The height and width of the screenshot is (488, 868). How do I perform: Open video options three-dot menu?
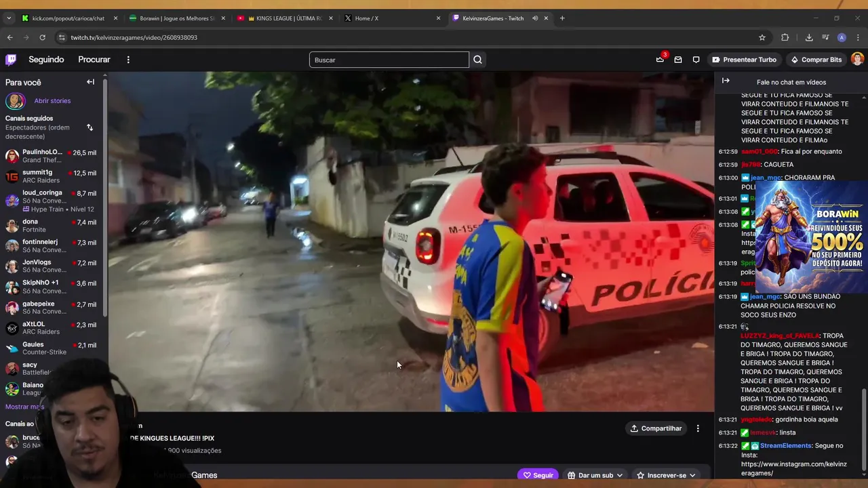click(698, 428)
